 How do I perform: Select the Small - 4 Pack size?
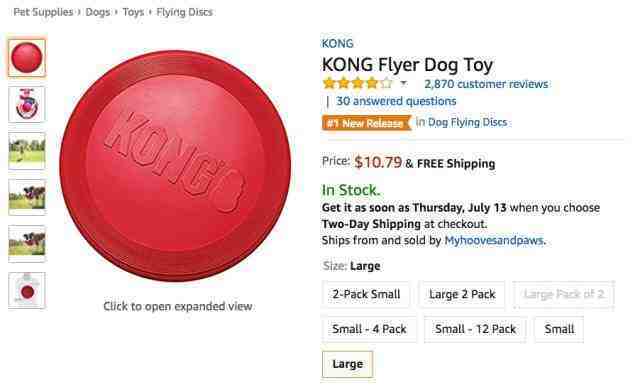click(369, 329)
